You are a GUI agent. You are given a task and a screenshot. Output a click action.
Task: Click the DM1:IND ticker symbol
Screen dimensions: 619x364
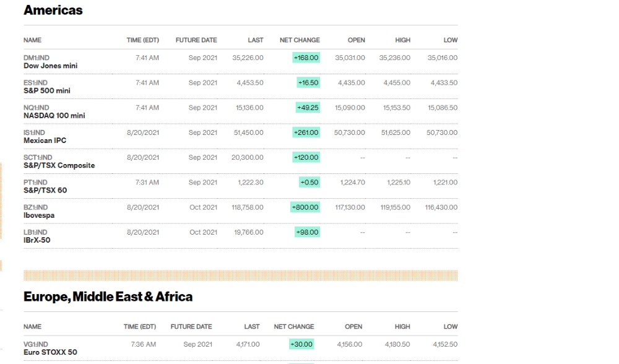[x=37, y=58]
